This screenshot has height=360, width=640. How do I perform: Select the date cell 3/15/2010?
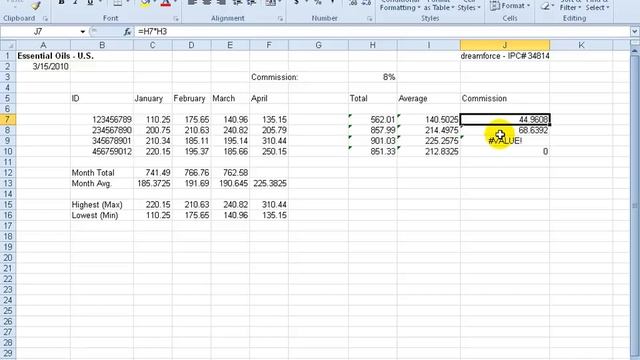[x=43, y=67]
